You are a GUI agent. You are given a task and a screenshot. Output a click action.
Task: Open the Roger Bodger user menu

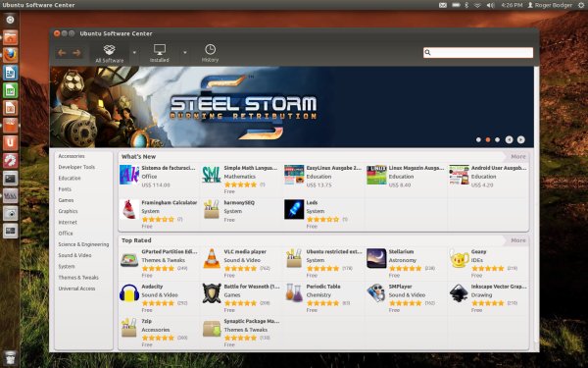coord(550,5)
